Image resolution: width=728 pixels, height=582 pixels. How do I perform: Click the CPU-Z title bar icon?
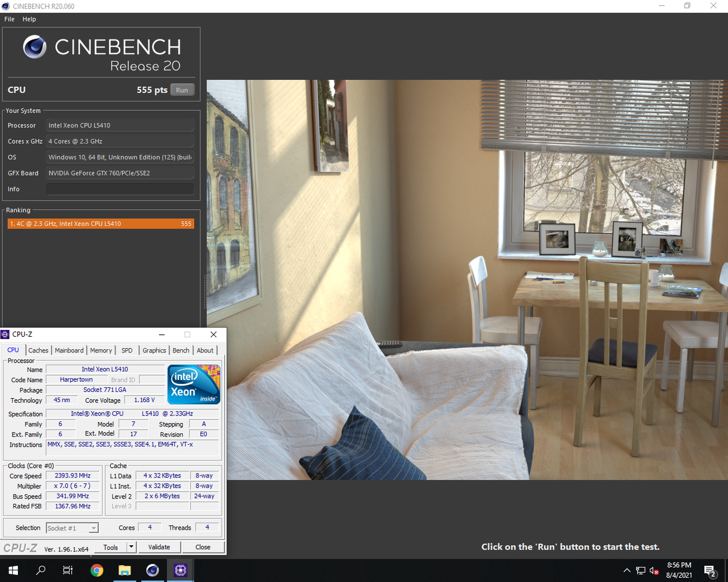point(5,334)
